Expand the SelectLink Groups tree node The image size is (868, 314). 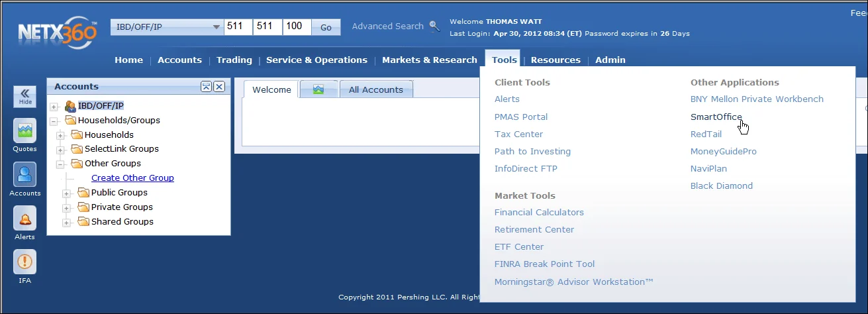pos(60,150)
